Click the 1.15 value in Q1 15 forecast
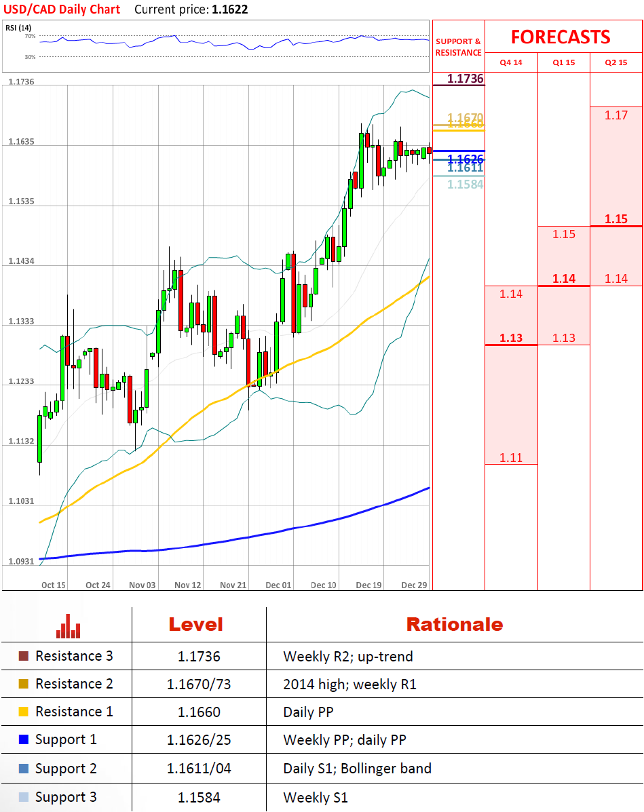Viewport: 644px width, 812px height. 564,234
